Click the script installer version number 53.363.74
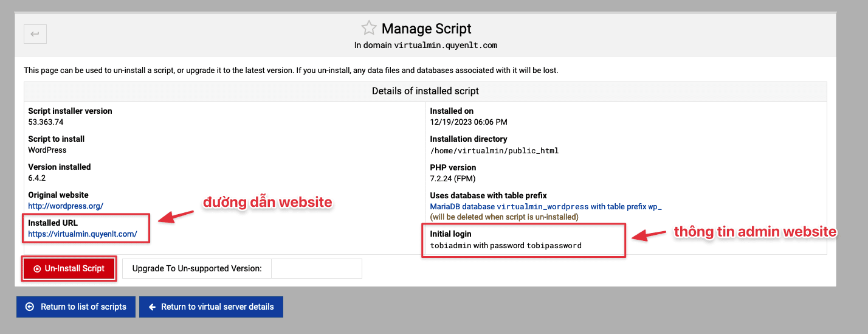Screen dimensions: 868x334 46,122
